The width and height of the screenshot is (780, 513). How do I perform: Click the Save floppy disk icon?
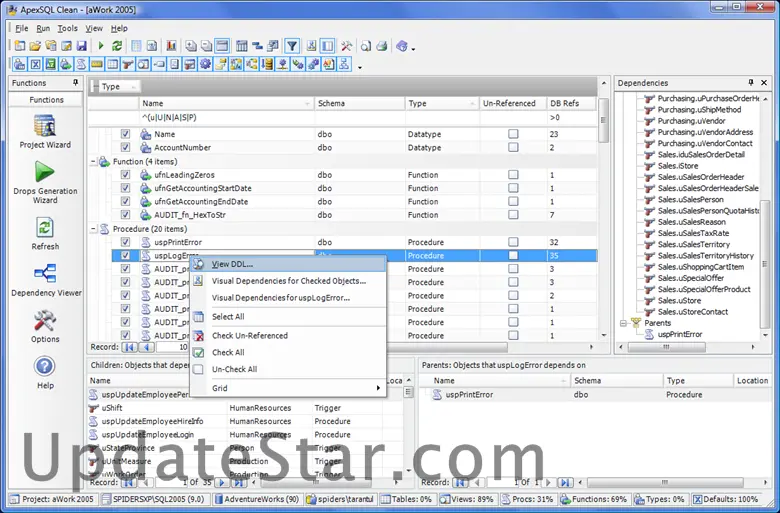click(x=82, y=46)
